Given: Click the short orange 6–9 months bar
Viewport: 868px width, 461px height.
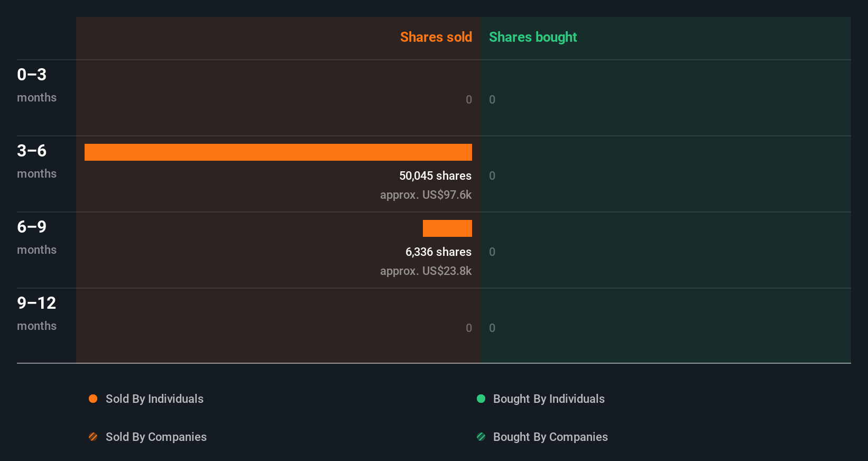Looking at the screenshot, I should click(447, 228).
